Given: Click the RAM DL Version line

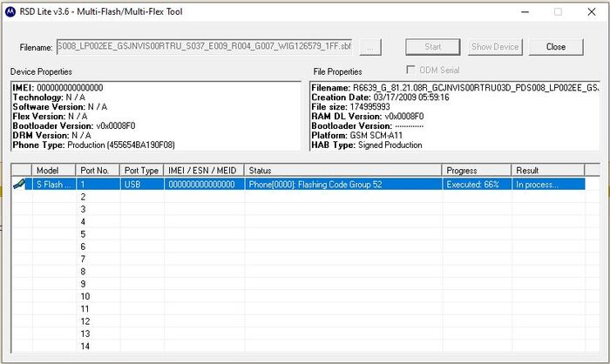Looking at the screenshot, I should (x=368, y=117).
